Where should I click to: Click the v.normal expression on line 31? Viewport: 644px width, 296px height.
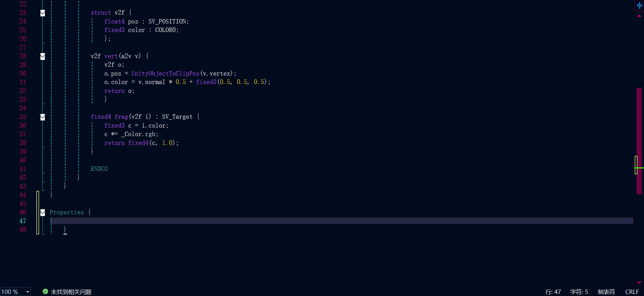(152, 82)
